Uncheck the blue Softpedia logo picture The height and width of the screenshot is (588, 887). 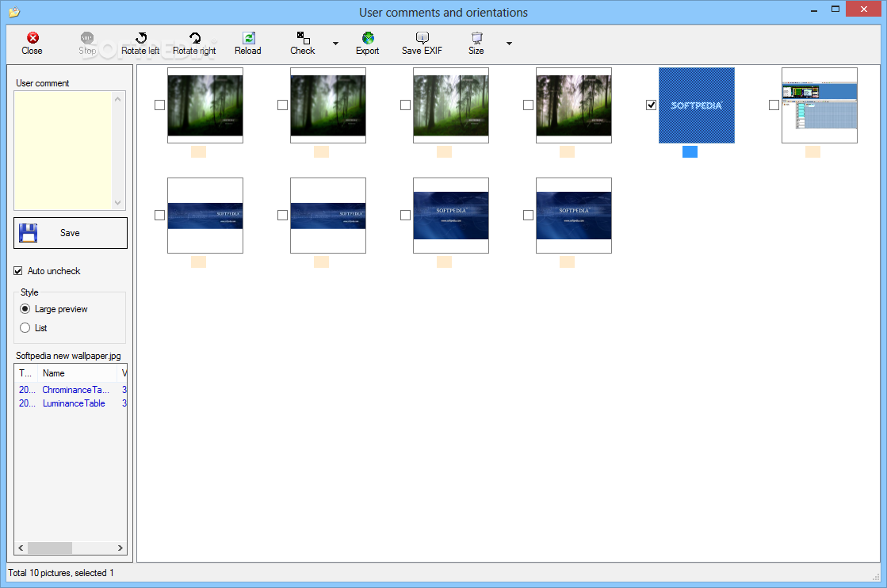pyautogui.click(x=651, y=105)
